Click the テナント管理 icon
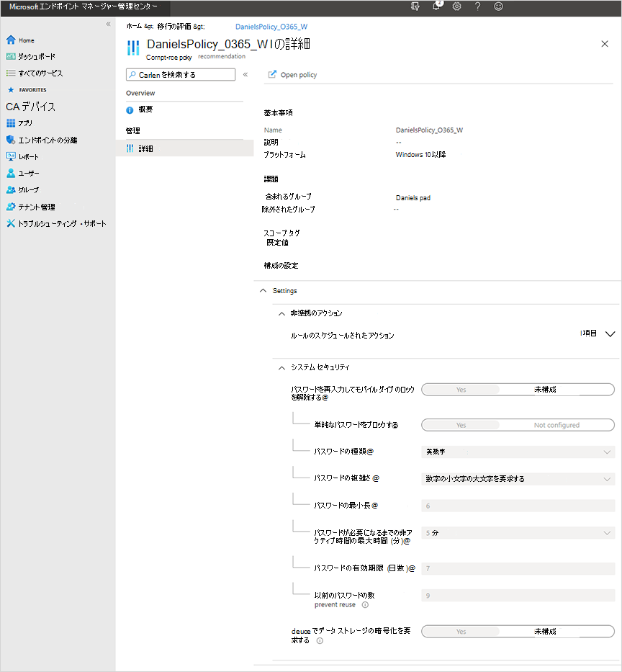This screenshot has height=672, width=622. (11, 207)
